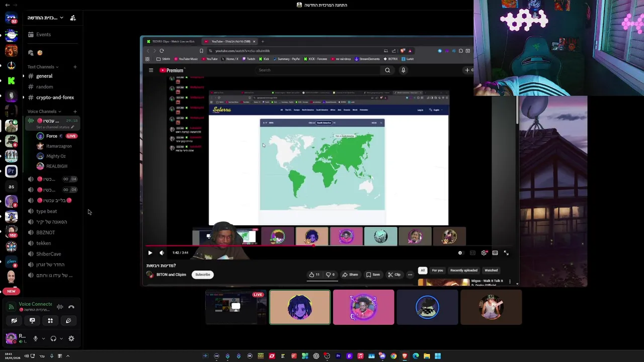The image size is (644, 362).
Task: Open Discord user settings gear
Action: point(71,339)
